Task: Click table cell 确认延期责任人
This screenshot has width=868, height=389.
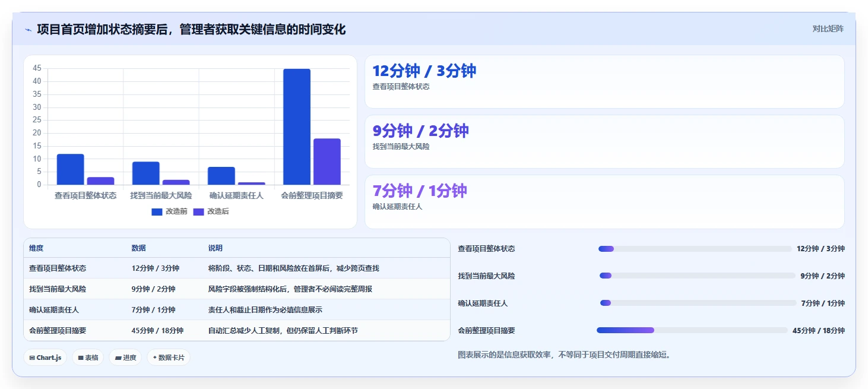Action: point(54,310)
